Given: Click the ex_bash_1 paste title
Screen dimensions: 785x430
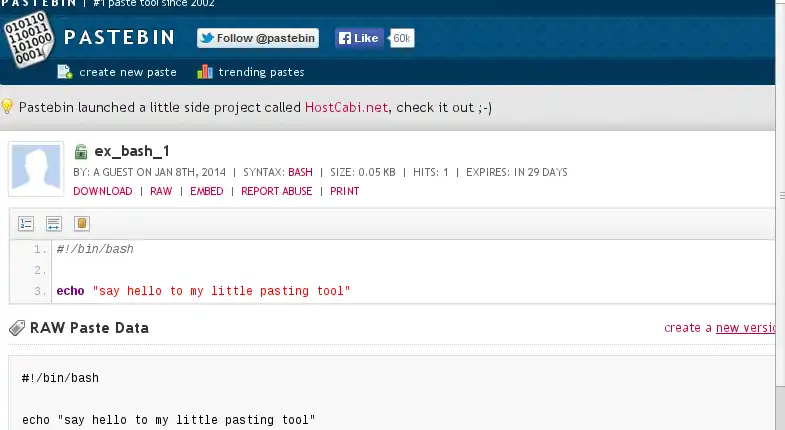Looking at the screenshot, I should pos(132,151).
